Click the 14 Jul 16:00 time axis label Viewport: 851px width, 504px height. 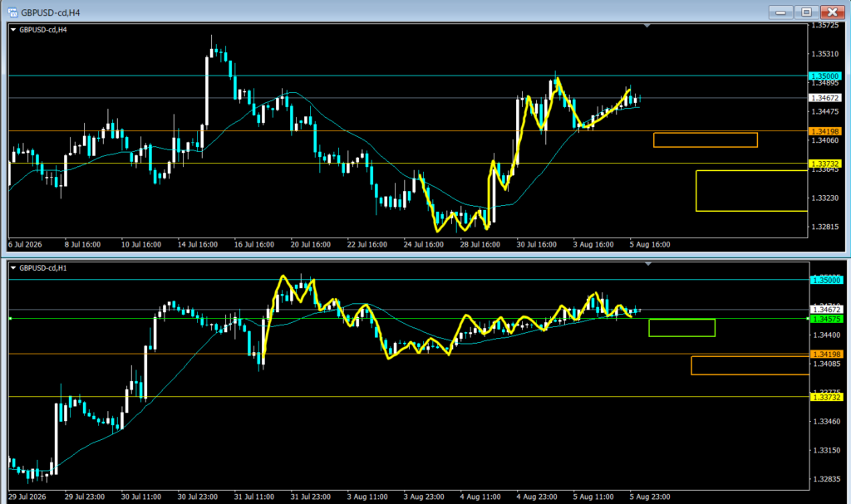[x=198, y=245]
